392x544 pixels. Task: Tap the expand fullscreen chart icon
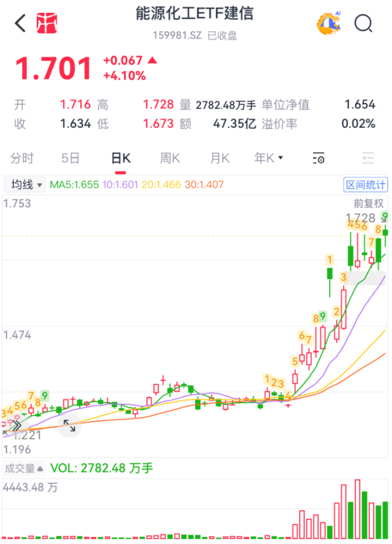click(69, 425)
